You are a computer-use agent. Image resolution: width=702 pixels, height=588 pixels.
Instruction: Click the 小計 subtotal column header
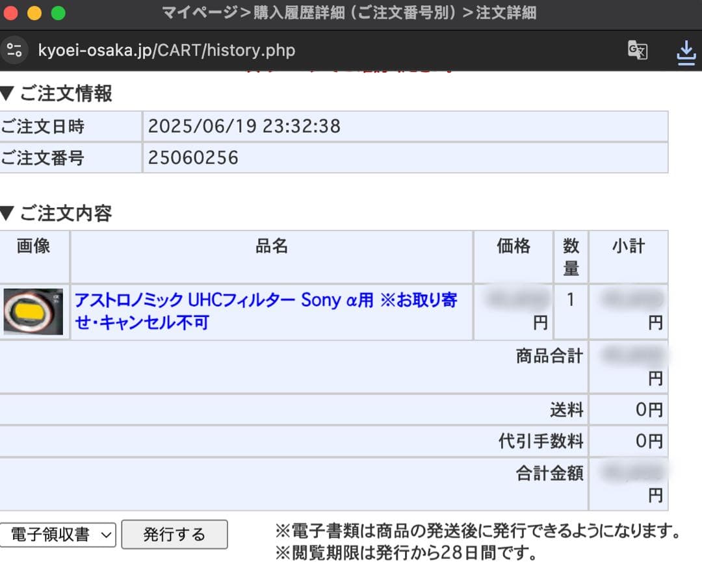tap(629, 247)
